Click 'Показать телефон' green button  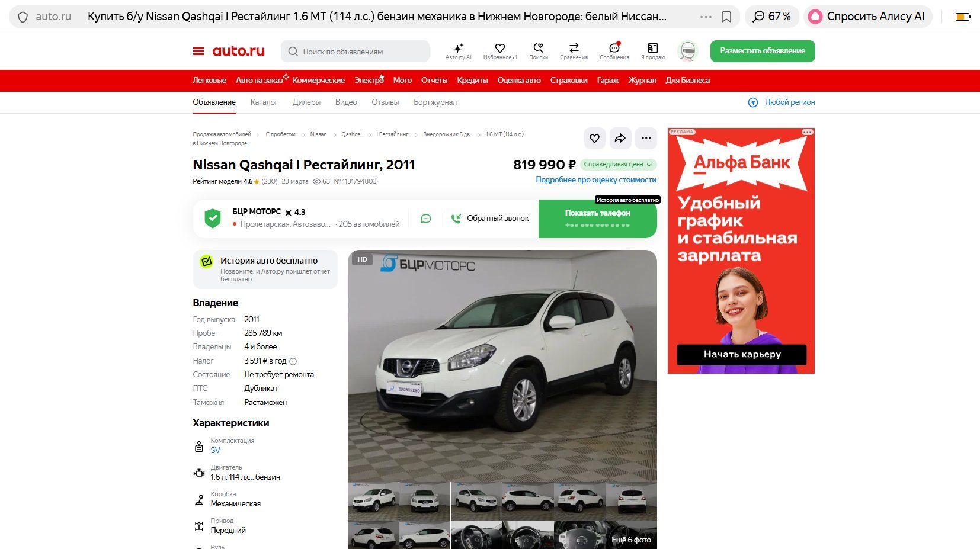598,219
